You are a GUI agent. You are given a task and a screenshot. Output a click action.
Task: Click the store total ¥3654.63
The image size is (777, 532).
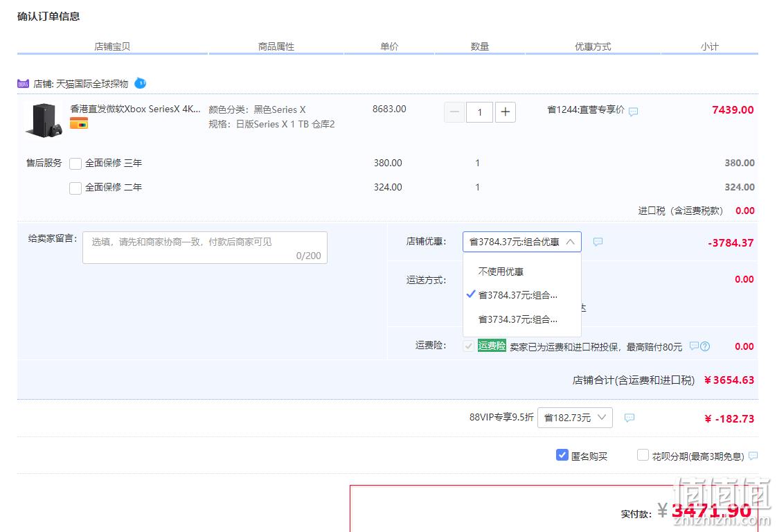pyautogui.click(x=729, y=380)
